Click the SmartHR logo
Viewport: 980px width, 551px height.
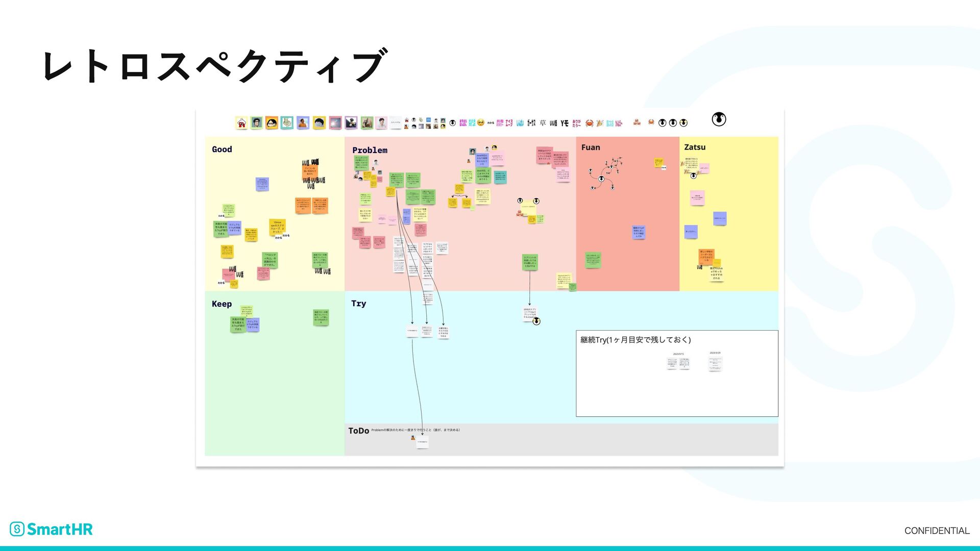[51, 529]
